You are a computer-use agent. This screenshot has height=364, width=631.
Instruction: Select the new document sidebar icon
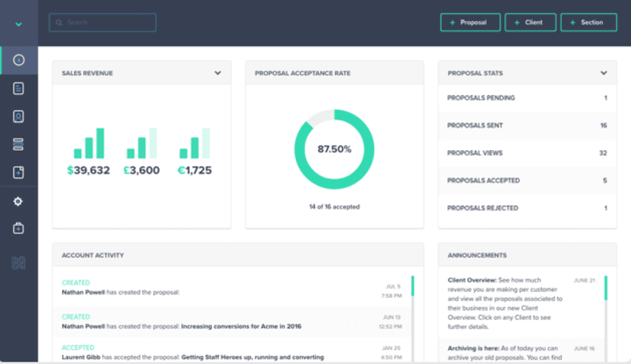click(19, 172)
